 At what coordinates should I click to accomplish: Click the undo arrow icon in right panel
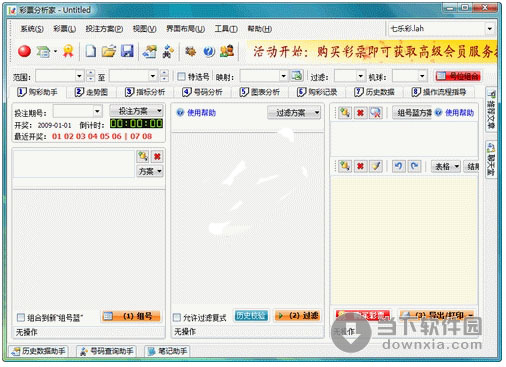[398, 166]
